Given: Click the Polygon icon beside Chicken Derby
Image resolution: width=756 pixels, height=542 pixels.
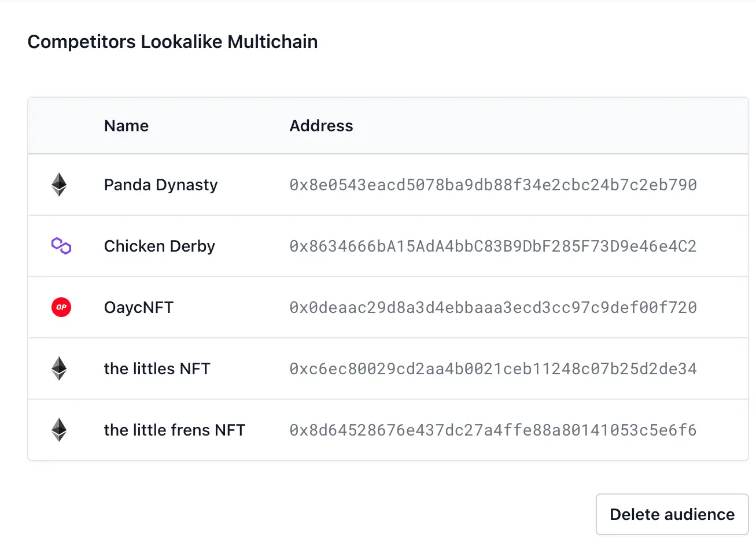Looking at the screenshot, I should (61, 246).
